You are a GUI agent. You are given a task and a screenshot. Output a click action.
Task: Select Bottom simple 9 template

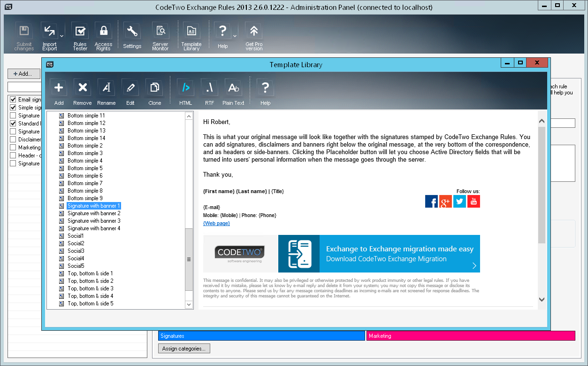[x=85, y=198]
